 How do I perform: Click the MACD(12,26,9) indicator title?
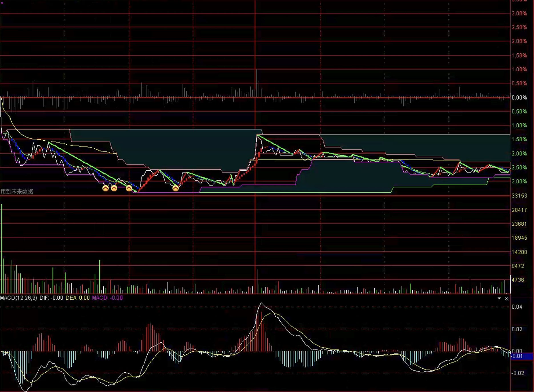coord(19,298)
